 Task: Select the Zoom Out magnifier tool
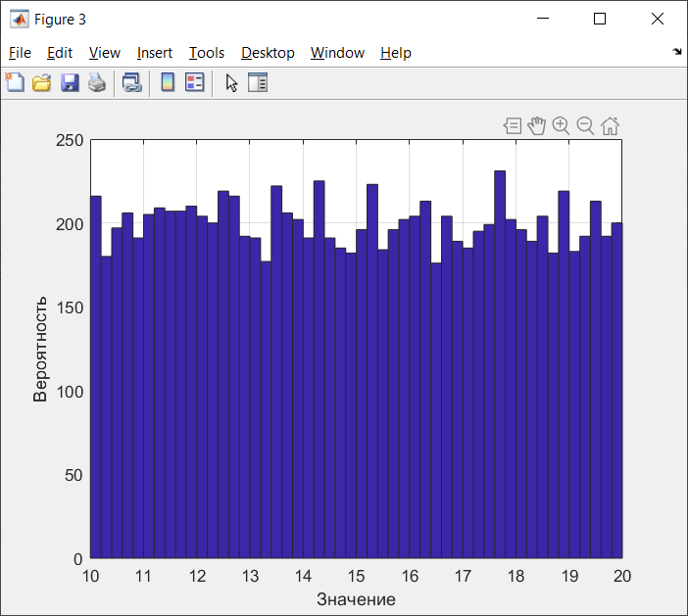tap(585, 125)
